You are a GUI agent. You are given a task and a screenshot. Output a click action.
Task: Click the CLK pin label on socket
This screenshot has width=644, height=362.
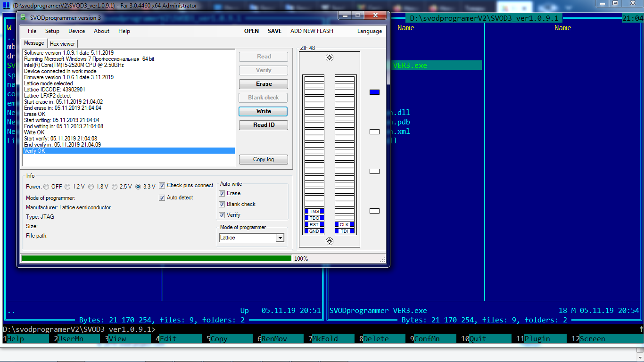coord(345,225)
